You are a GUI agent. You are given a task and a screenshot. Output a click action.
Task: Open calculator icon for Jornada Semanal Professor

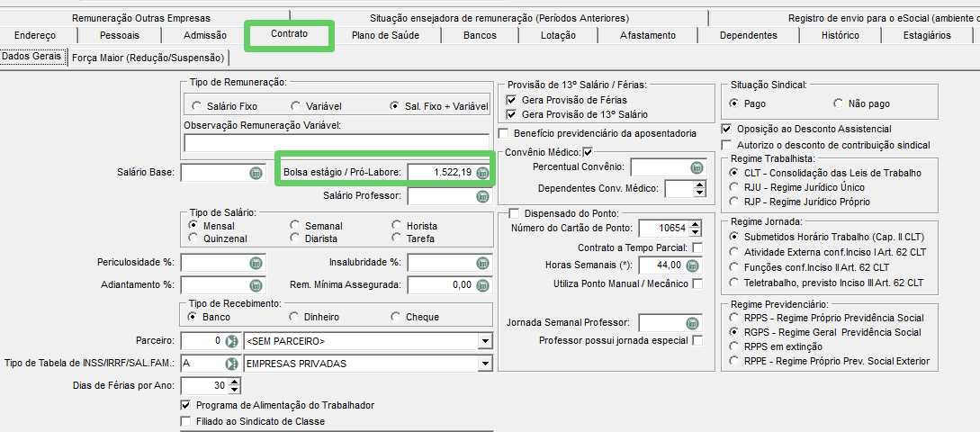pyautogui.click(x=692, y=323)
